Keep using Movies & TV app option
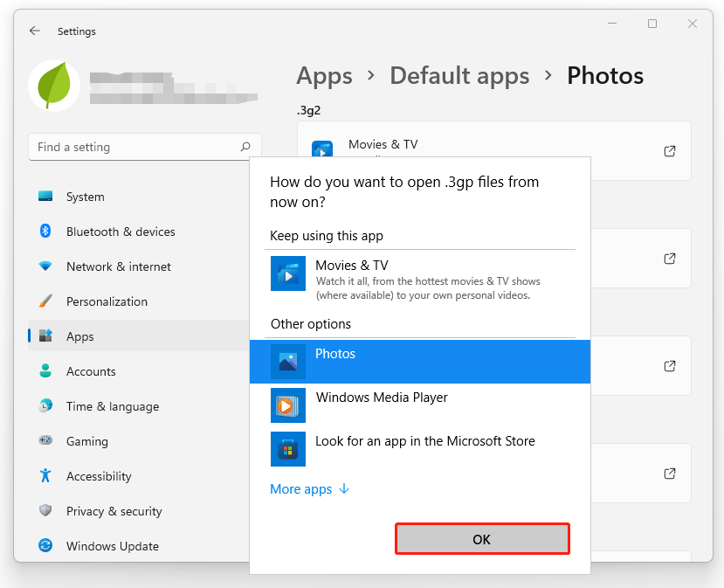724x588 pixels. click(x=420, y=279)
